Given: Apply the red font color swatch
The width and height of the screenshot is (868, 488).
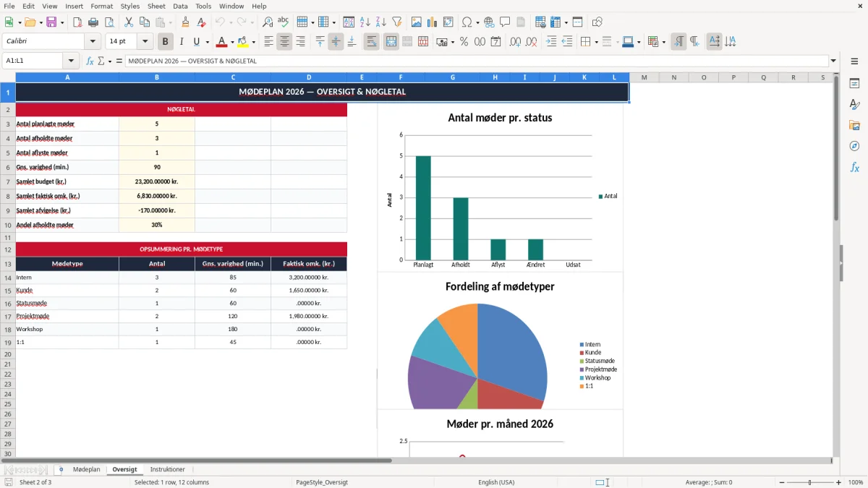Looking at the screenshot, I should pyautogui.click(x=221, y=42).
